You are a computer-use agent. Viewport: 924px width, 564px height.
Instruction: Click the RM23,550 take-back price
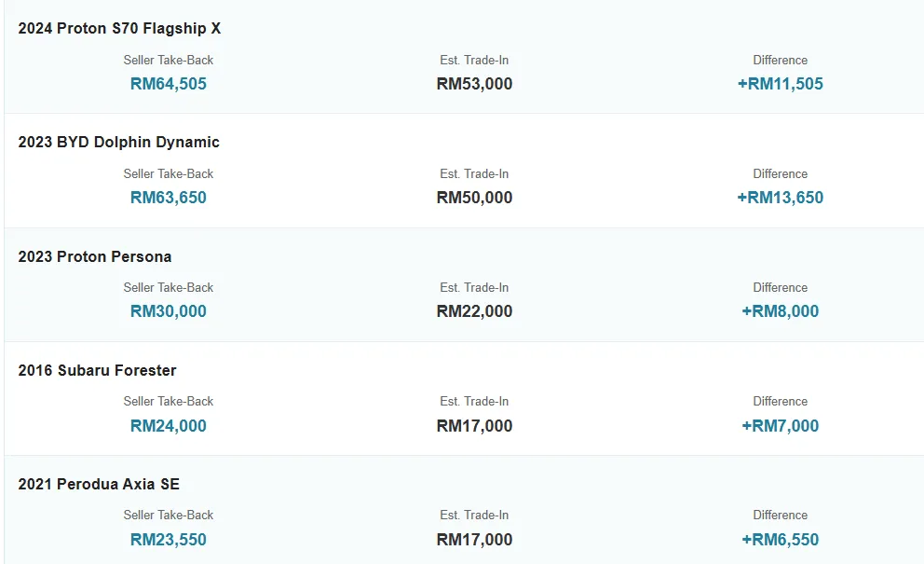169,540
